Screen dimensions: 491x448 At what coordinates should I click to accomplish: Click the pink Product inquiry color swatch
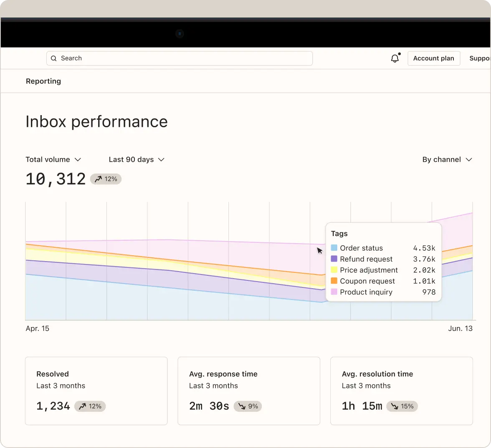click(x=334, y=292)
